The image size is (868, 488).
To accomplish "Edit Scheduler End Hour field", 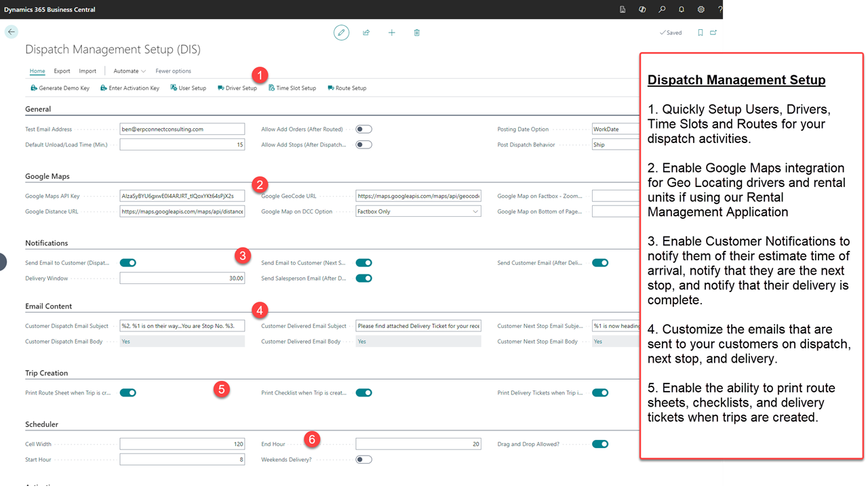I will tap(418, 444).
